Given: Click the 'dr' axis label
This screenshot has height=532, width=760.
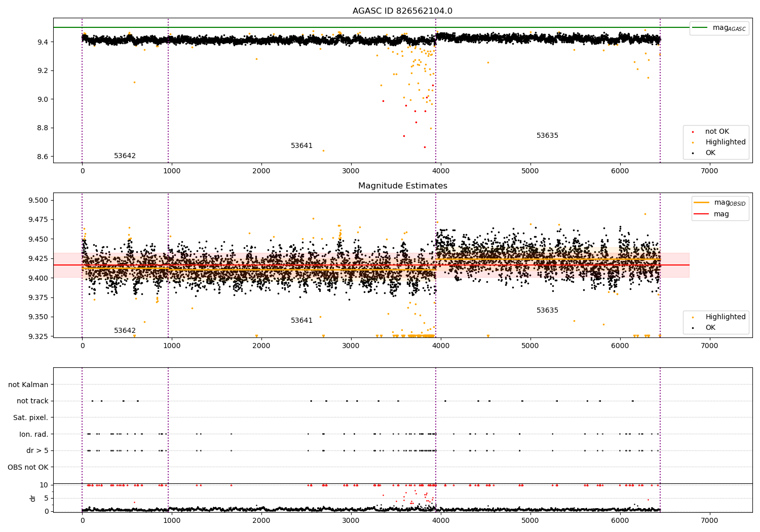Looking at the screenshot, I should pyautogui.click(x=33, y=498).
